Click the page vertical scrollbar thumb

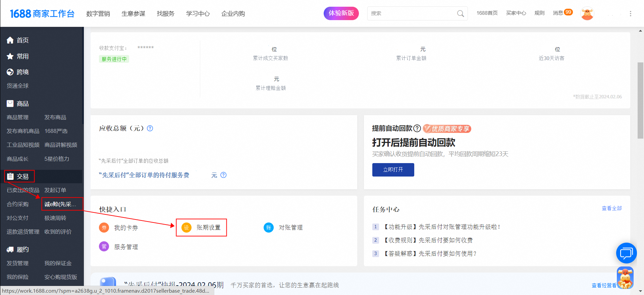(640, 100)
